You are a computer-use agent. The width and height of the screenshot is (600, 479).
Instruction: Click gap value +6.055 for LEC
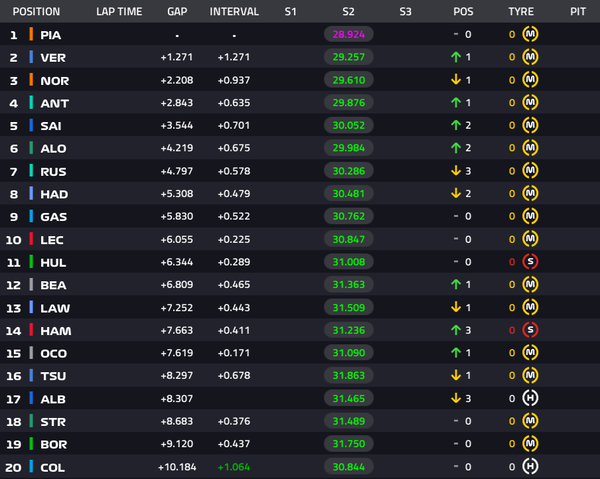(177, 239)
